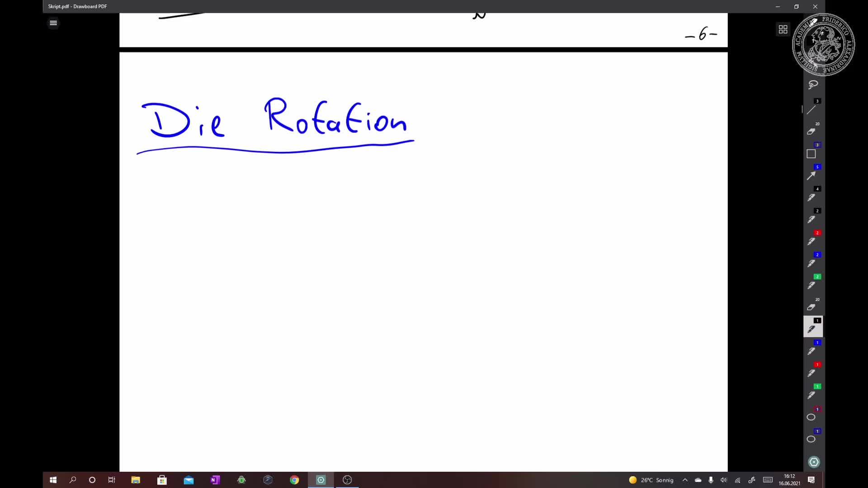Viewport: 868px width, 488px height.
Task: Launch OBS Studio from the taskbar
Action: [x=347, y=480]
